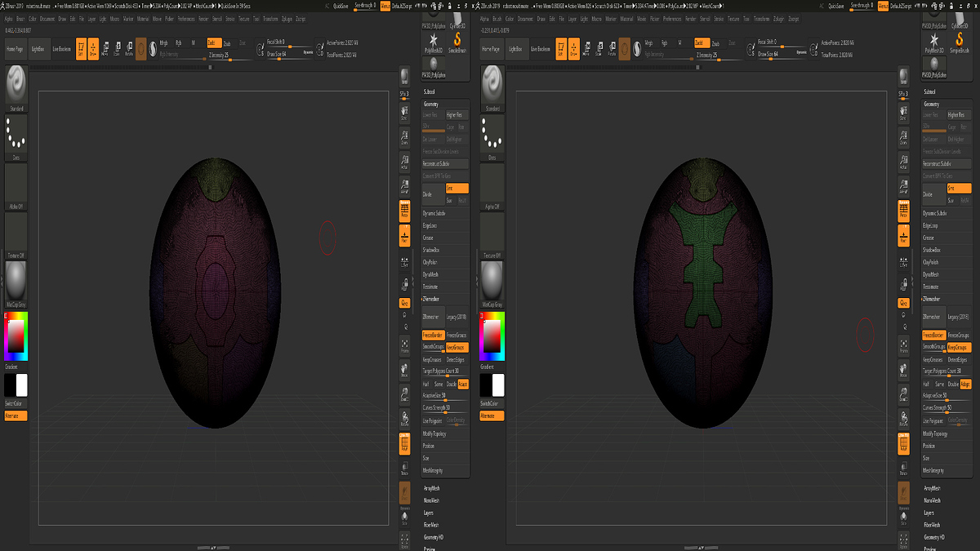Click Rotate 3D view icon in right window shelf

(903, 420)
